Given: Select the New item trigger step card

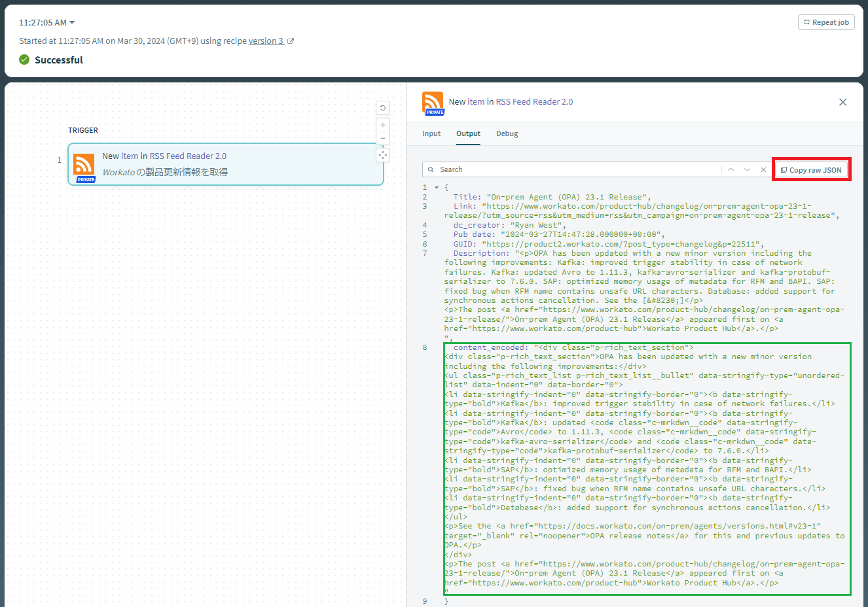Looking at the screenshot, I should click(x=226, y=164).
